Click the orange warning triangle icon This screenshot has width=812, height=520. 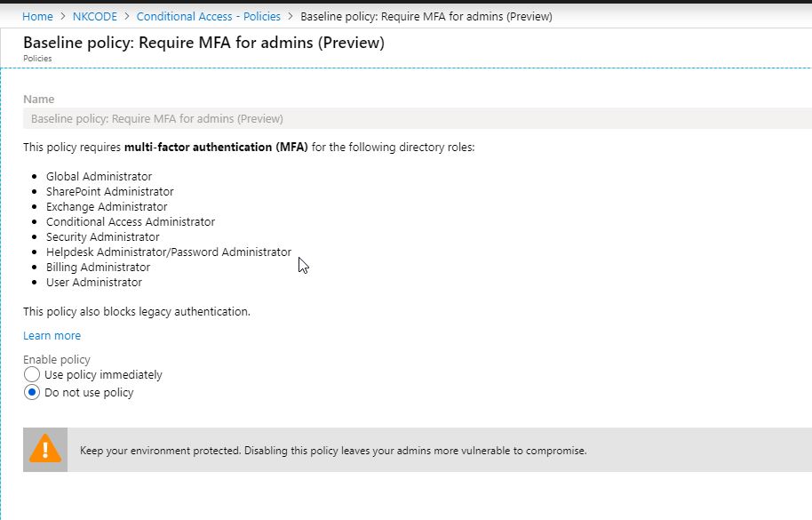(45, 448)
